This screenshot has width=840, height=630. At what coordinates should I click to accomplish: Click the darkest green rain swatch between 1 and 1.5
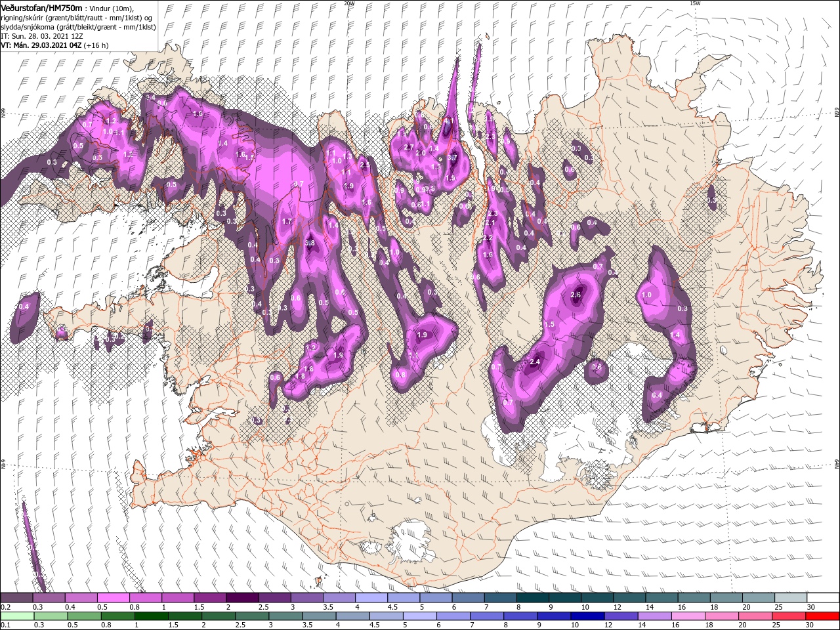[152, 616]
